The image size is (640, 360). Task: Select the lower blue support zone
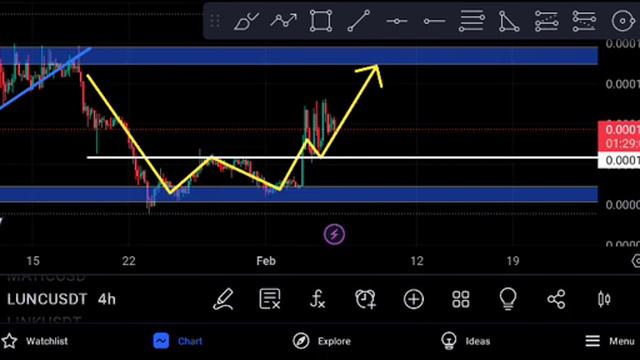pyautogui.click(x=299, y=195)
